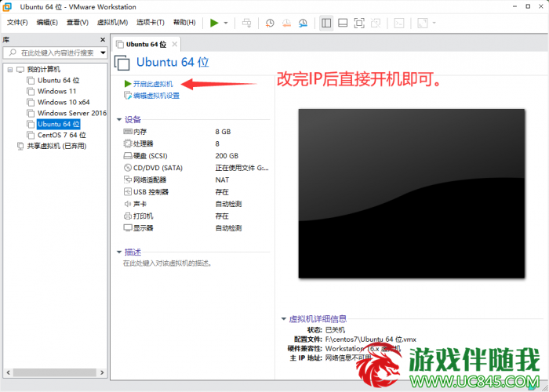Take a snapshot with the clock-plus icon
Image resolution: width=549 pixels, height=392 pixels.
[270, 23]
